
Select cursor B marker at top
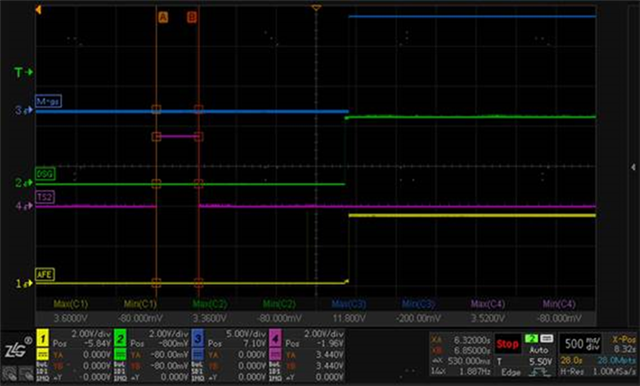pyautogui.click(x=192, y=17)
